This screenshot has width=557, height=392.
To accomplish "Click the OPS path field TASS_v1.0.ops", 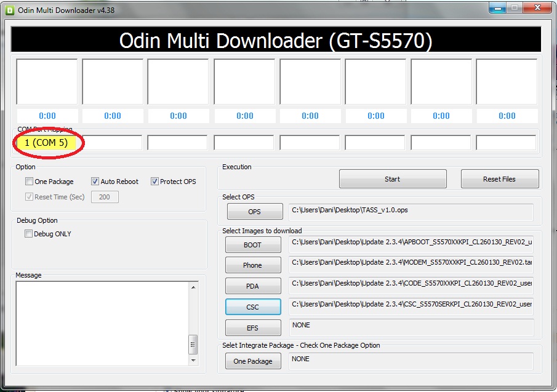I will click(411, 212).
